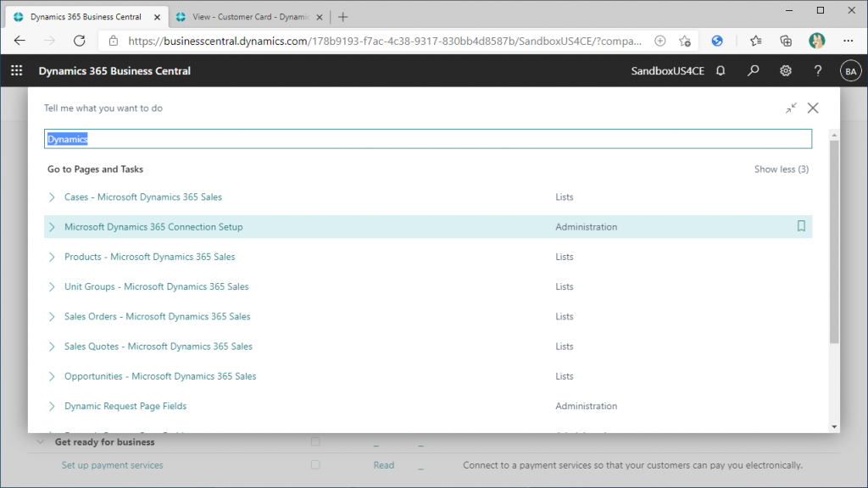This screenshot has width=868, height=488.
Task: Open Cases - Microsoft Dynamics 365 Sales
Action: coord(142,197)
